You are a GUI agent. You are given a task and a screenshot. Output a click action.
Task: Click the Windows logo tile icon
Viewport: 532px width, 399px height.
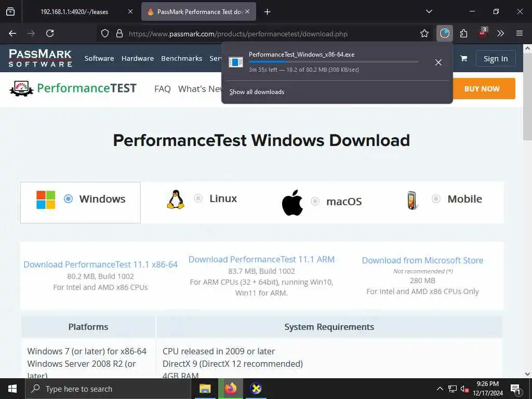46,199
